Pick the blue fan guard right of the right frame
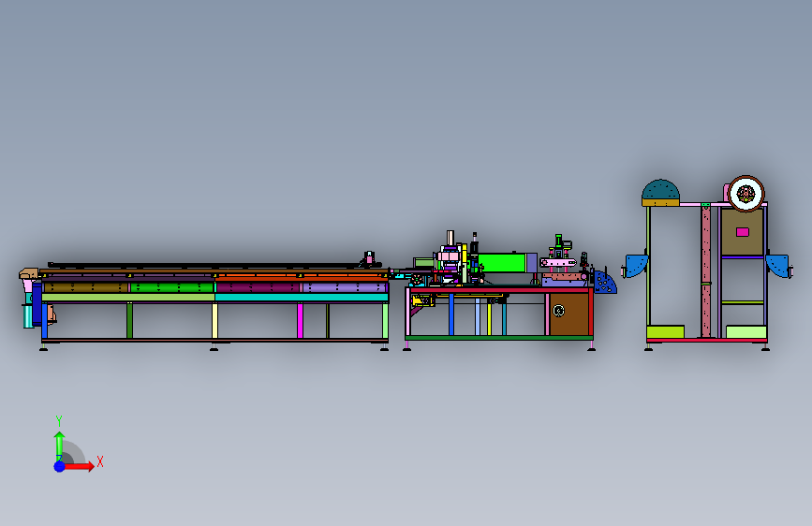Image resolution: width=812 pixels, height=526 pixels. (777, 266)
